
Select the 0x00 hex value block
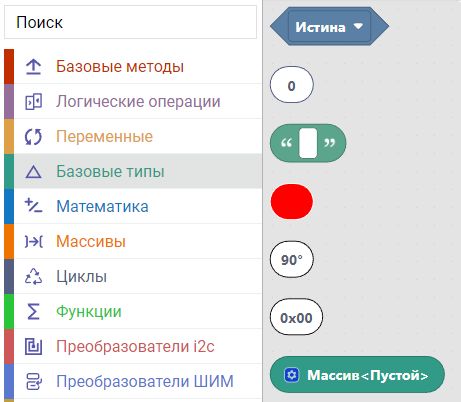pyautogui.click(x=296, y=317)
